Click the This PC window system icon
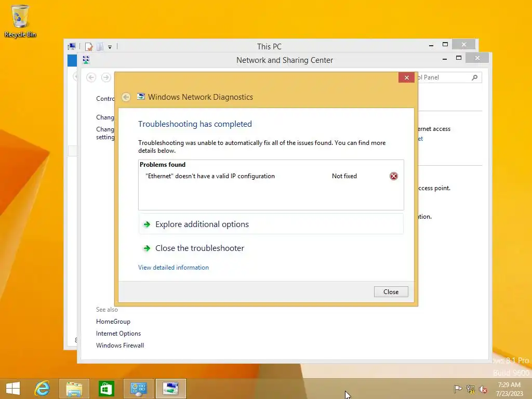This screenshot has height=399, width=532. pyautogui.click(x=72, y=46)
